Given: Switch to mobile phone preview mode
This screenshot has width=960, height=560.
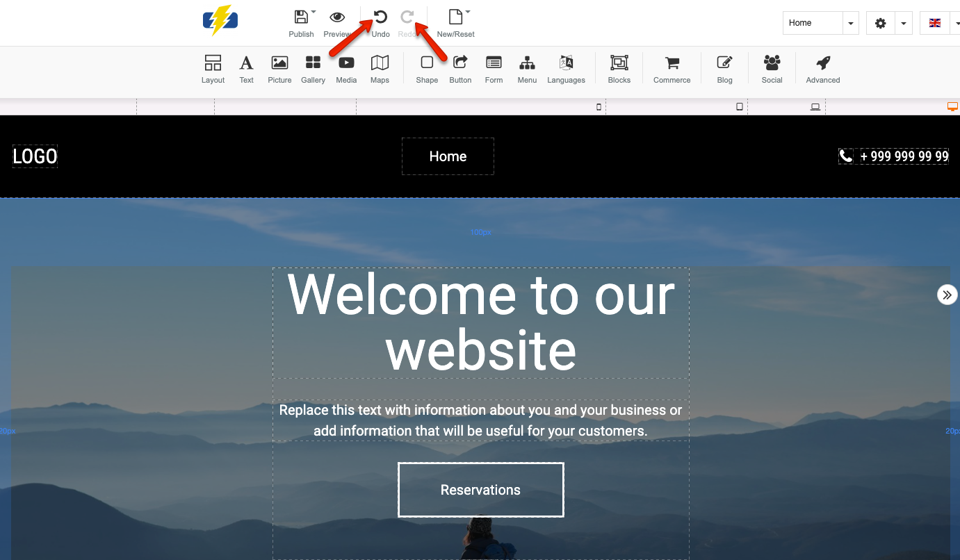Looking at the screenshot, I should tap(599, 106).
